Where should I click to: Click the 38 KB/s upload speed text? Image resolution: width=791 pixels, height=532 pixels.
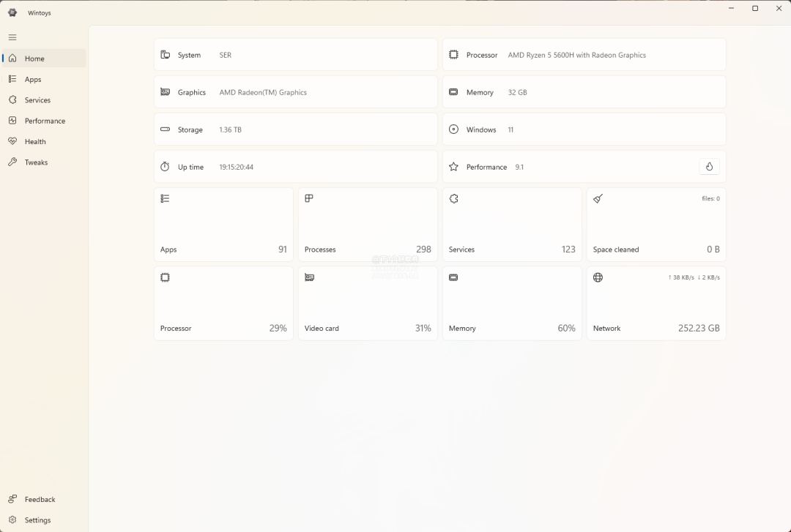click(680, 277)
